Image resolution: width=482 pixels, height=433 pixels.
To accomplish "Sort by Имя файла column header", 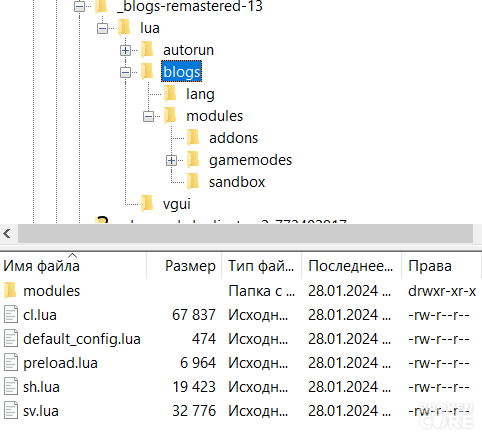I will 73,266.
